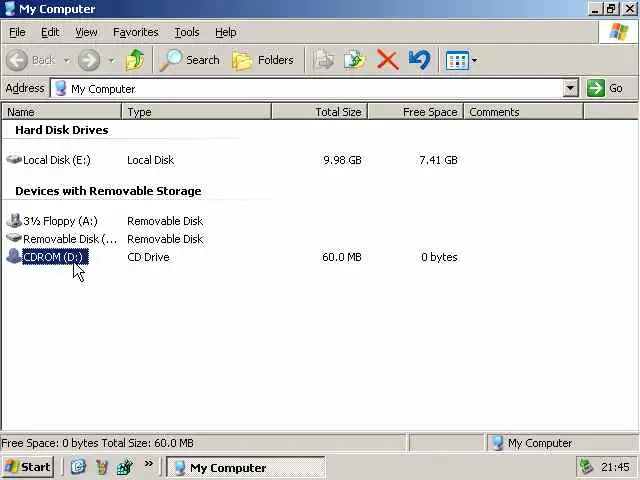
Task: Click the Windows flag logo in menu bar
Action: 619,32
